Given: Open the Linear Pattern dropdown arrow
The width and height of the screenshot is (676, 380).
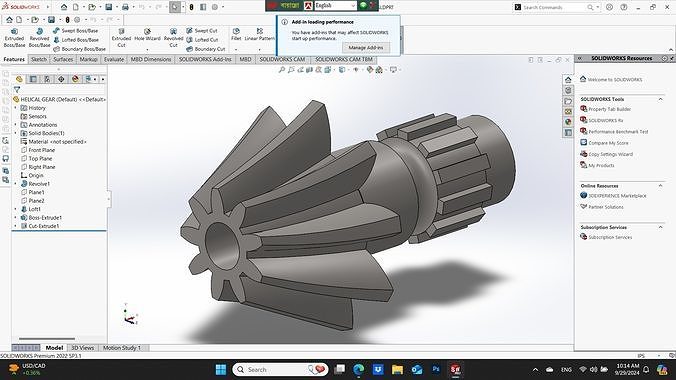Looking at the screenshot, I should coord(260,49).
